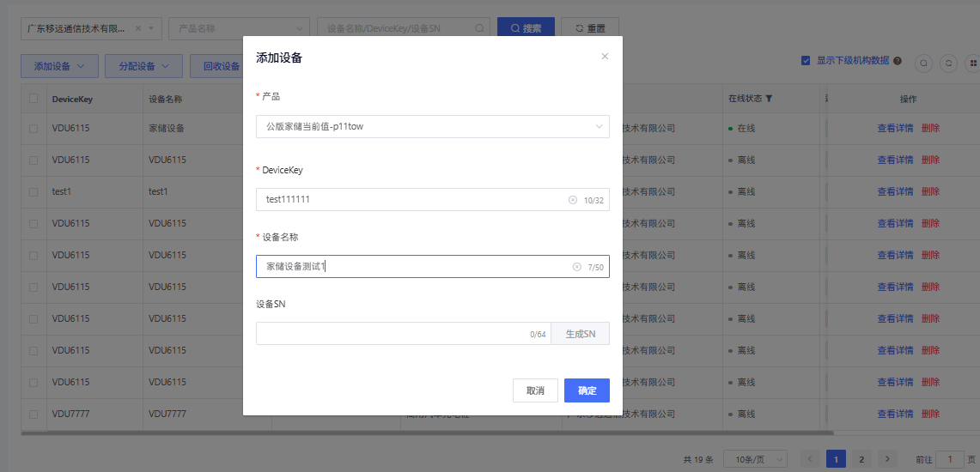The height and width of the screenshot is (472, 980).
Task: Clear the 设备名称 field using its clear icon
Action: coord(576,267)
